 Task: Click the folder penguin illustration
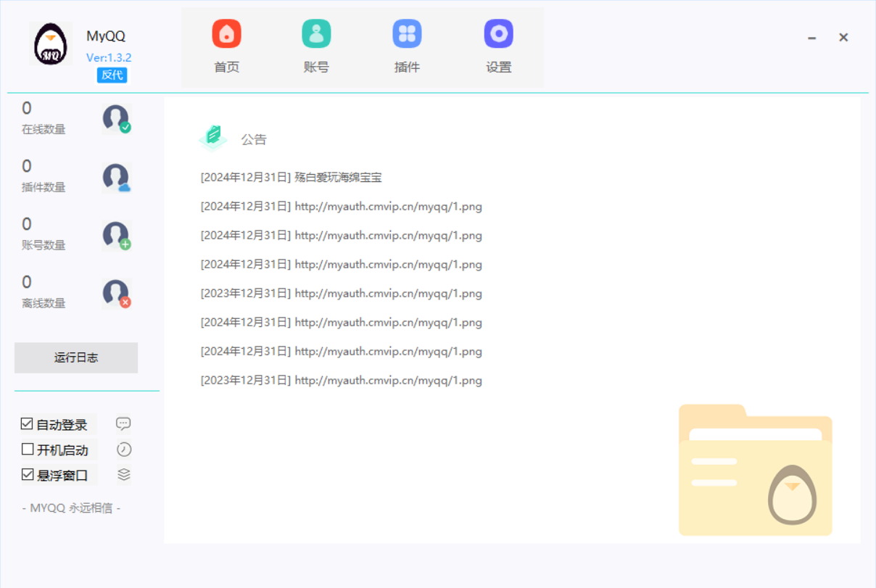[x=755, y=471]
